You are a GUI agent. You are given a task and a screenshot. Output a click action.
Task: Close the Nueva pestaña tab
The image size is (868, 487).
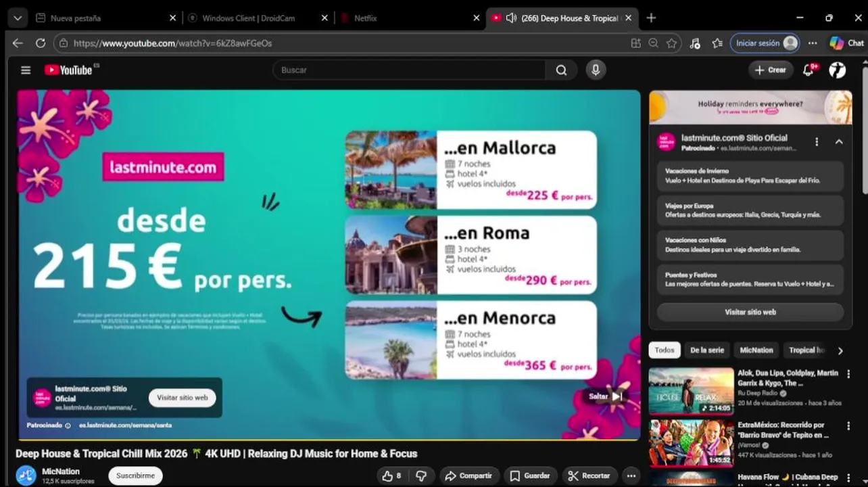[173, 18]
